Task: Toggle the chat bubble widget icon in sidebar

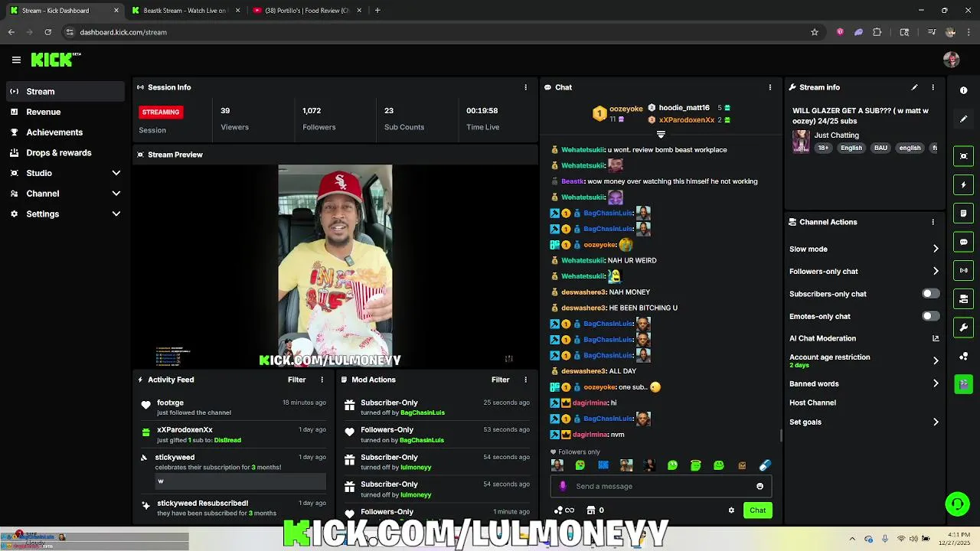Action: coord(964,242)
